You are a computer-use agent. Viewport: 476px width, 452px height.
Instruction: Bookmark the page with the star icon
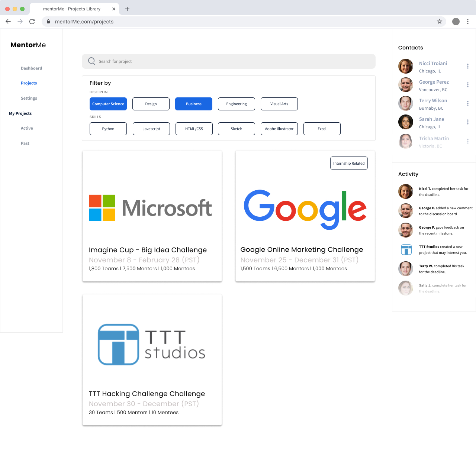click(x=440, y=22)
